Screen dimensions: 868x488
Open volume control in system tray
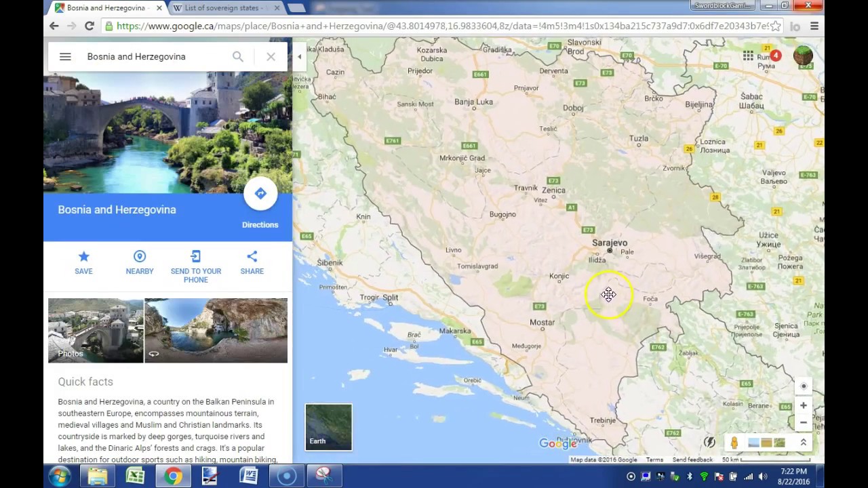[x=762, y=476]
